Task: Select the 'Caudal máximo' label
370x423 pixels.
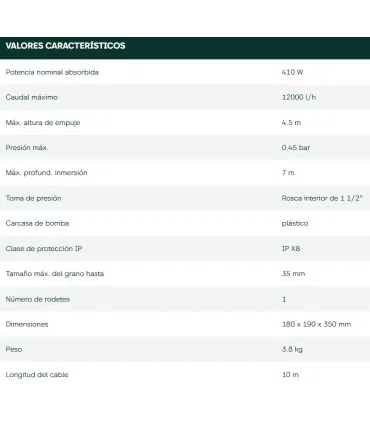Action: click(32, 97)
